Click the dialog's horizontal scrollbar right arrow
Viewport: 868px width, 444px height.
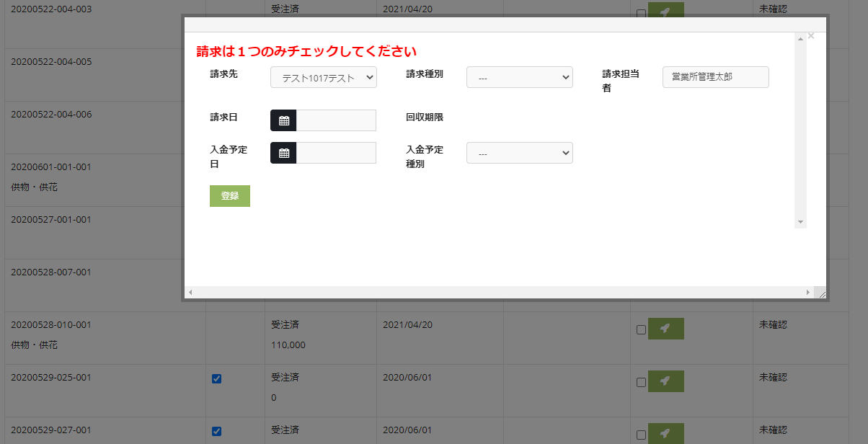808,293
